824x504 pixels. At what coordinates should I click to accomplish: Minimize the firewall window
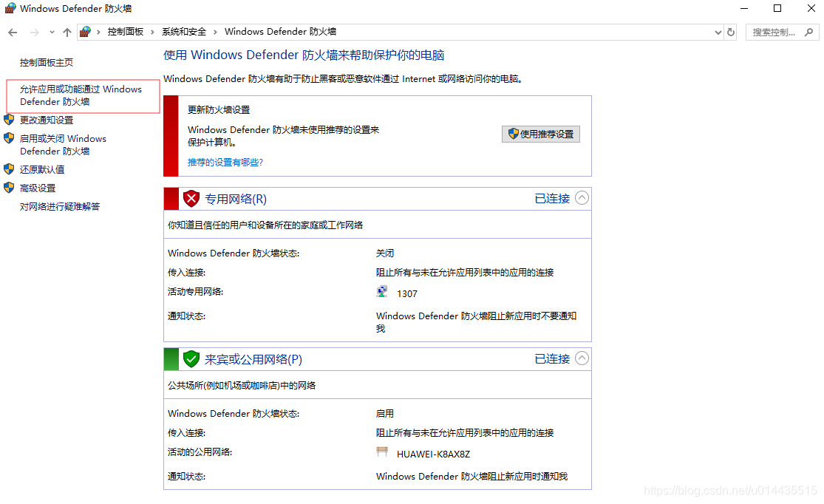(x=744, y=8)
